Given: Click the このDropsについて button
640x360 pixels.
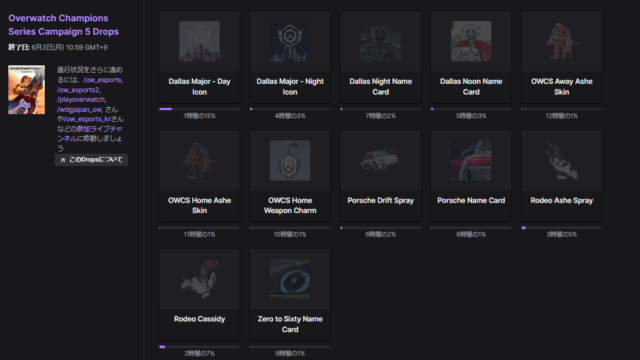Looking at the screenshot, I should click(91, 160).
